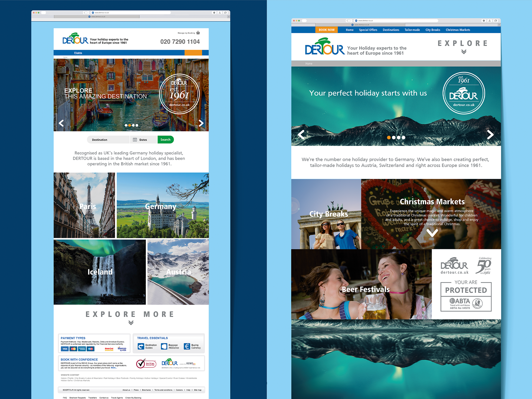Click the More... link under Book with Confidence

(114, 368)
